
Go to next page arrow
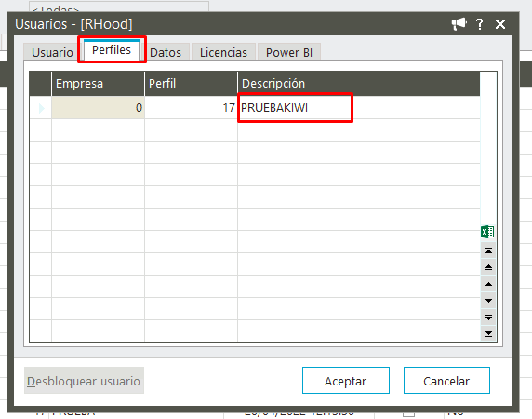[488, 318]
